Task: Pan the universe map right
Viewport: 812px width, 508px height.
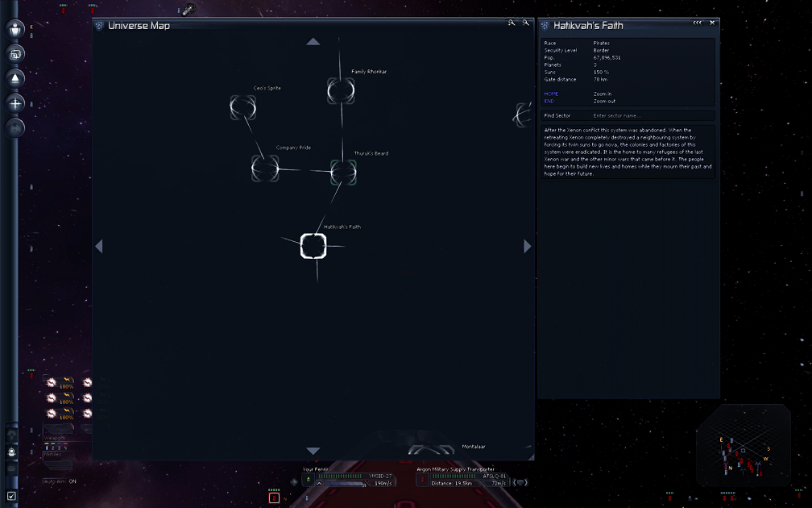Action: pyautogui.click(x=527, y=246)
